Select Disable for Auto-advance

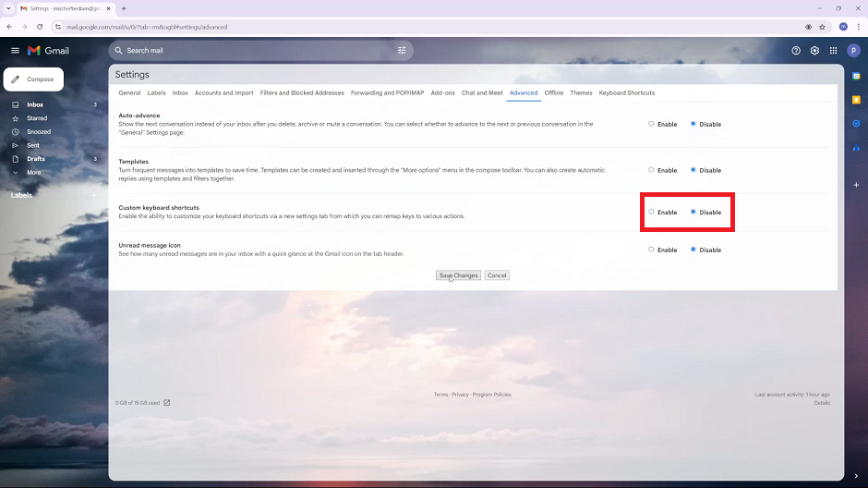[x=693, y=124]
